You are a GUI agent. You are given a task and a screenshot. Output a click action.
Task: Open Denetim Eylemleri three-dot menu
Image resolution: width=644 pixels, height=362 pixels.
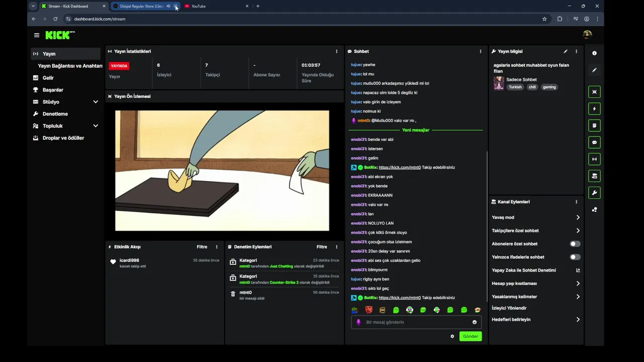click(x=337, y=247)
